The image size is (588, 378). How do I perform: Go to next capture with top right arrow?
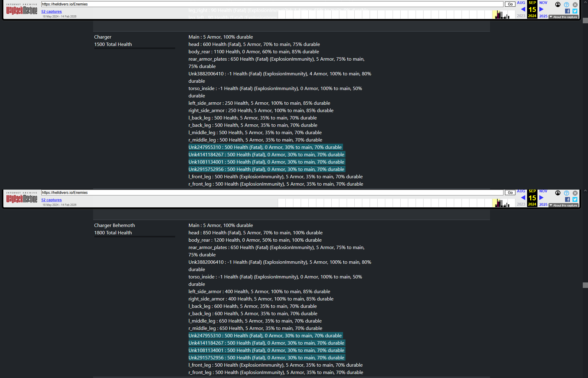coord(541,9)
